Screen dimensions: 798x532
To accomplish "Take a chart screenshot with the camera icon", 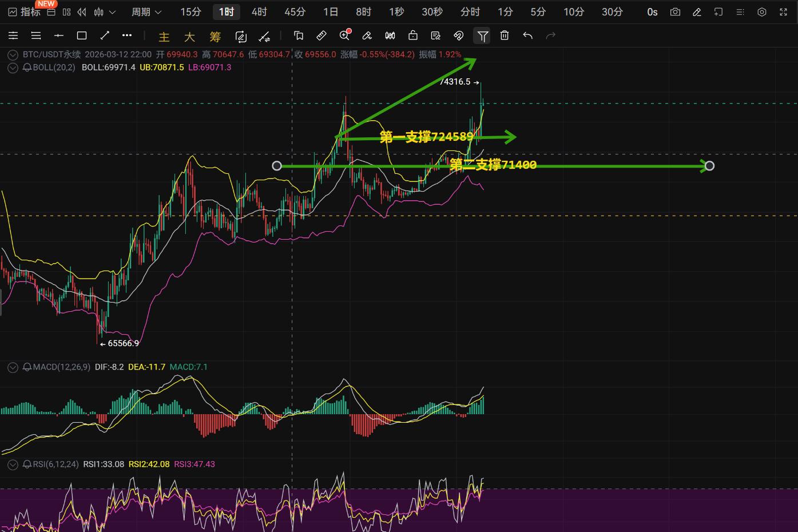I will (675, 11).
